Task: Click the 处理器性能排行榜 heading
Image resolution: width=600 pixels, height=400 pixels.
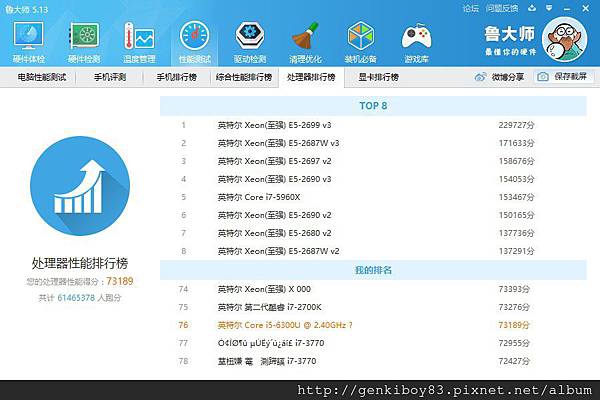Action: coord(80,263)
